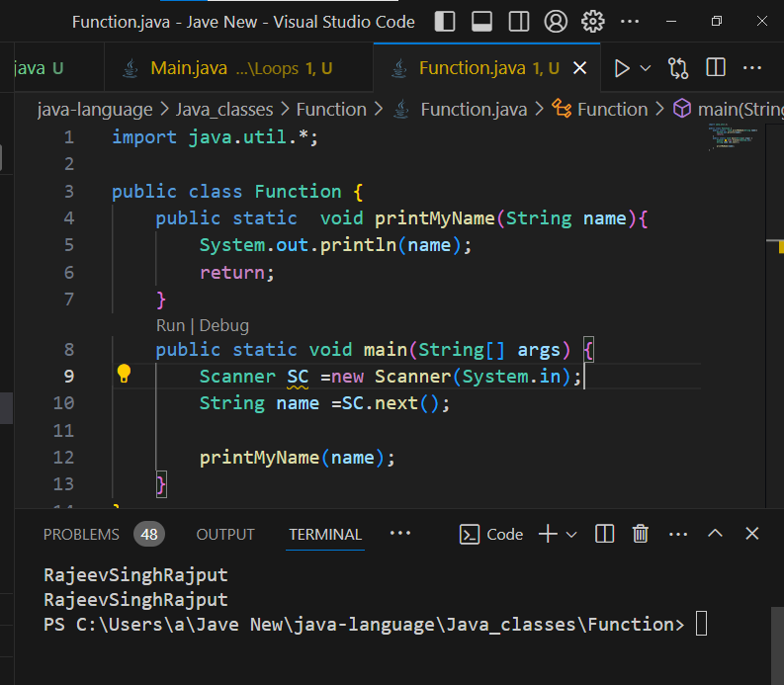The width and height of the screenshot is (784, 685).
Task: Click printMyName(name) call on line 12
Action: pyautogui.click(x=297, y=458)
